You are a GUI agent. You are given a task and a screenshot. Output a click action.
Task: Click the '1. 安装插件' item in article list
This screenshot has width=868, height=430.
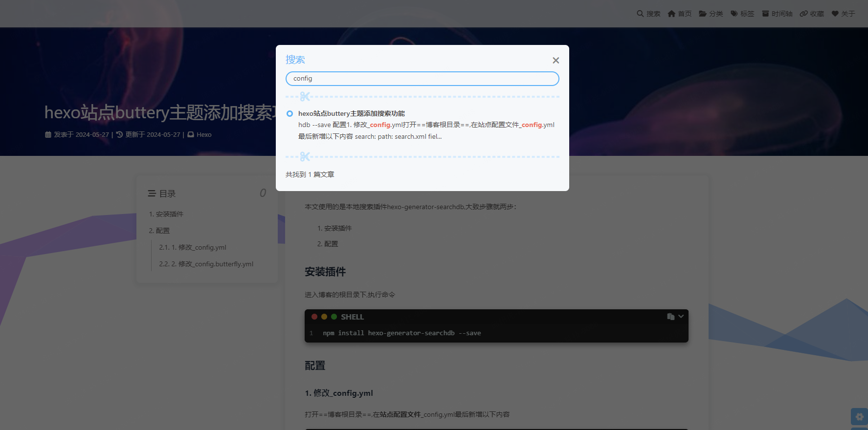click(334, 228)
